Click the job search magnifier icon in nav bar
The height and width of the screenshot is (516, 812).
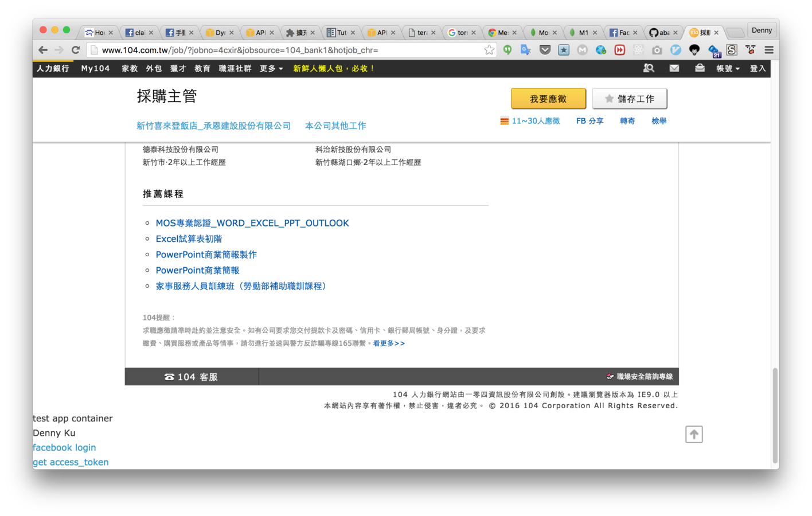pyautogui.click(x=649, y=68)
